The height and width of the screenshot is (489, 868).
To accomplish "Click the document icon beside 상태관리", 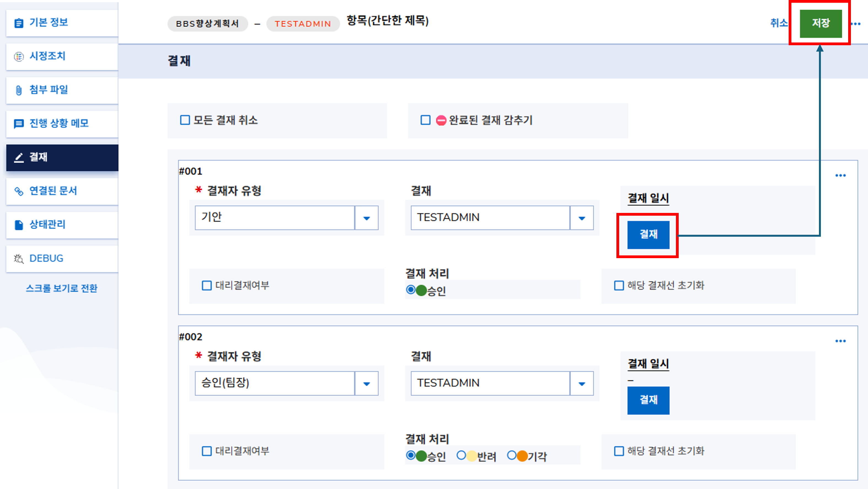I will [19, 225].
